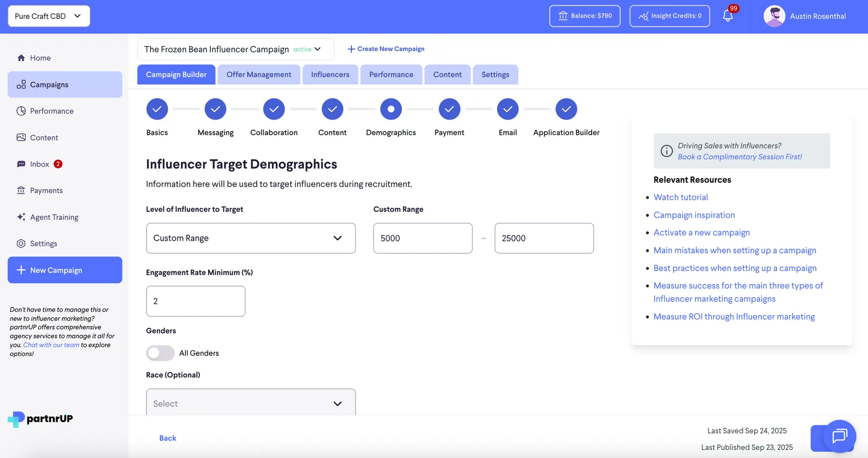Open the notification bell with 99 alerts
Image resolution: width=868 pixels, height=458 pixels.
pyautogui.click(x=727, y=16)
